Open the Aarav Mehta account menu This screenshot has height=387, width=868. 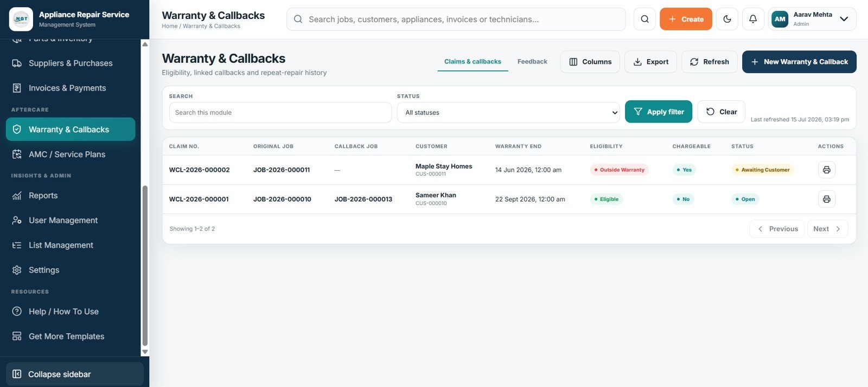tap(812, 19)
